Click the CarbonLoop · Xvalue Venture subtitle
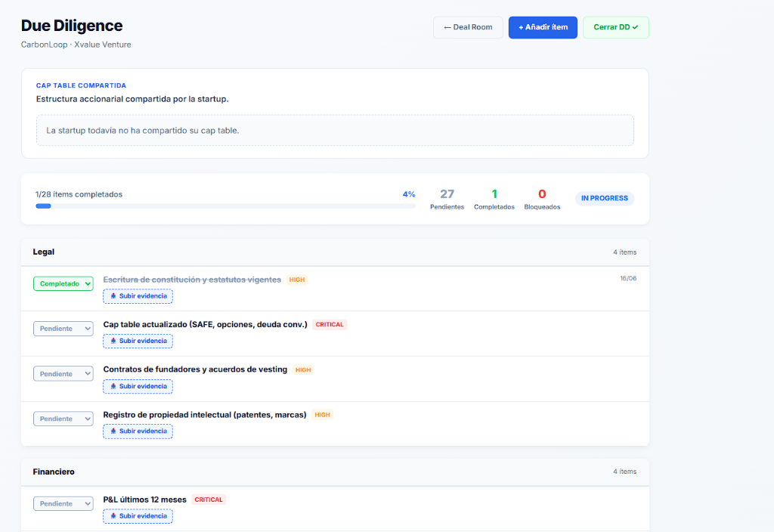 point(76,45)
